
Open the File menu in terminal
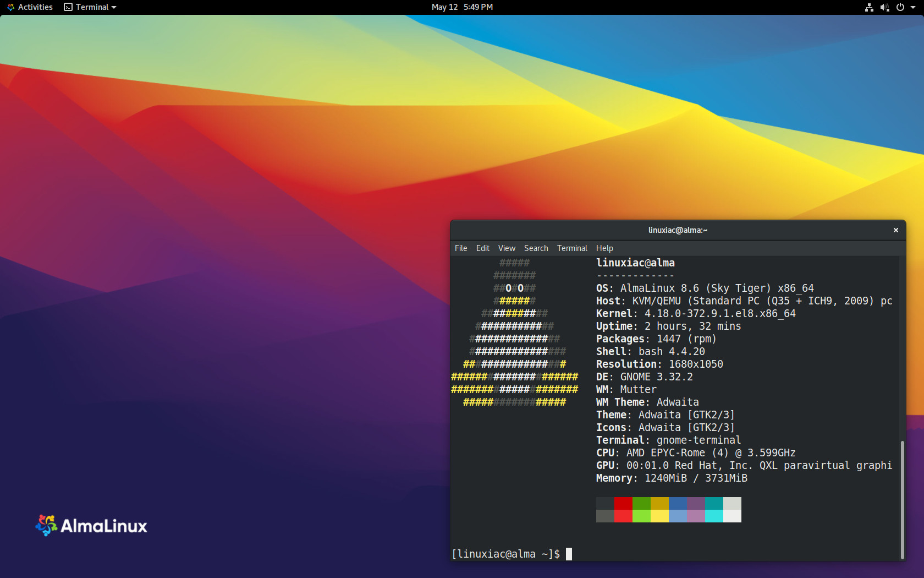(x=461, y=248)
